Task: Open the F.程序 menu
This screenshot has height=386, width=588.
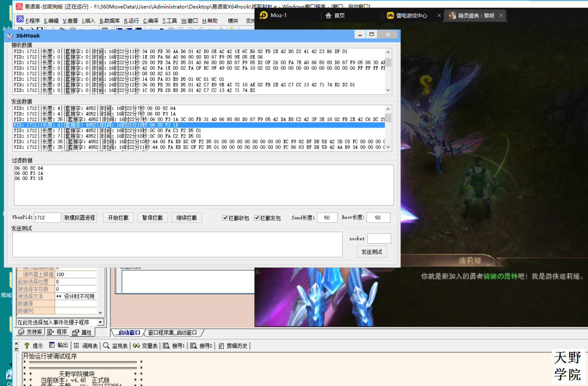Action: (33, 21)
